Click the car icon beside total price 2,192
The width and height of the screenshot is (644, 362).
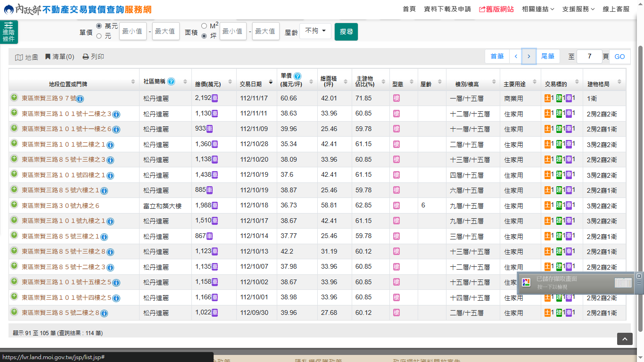(215, 98)
